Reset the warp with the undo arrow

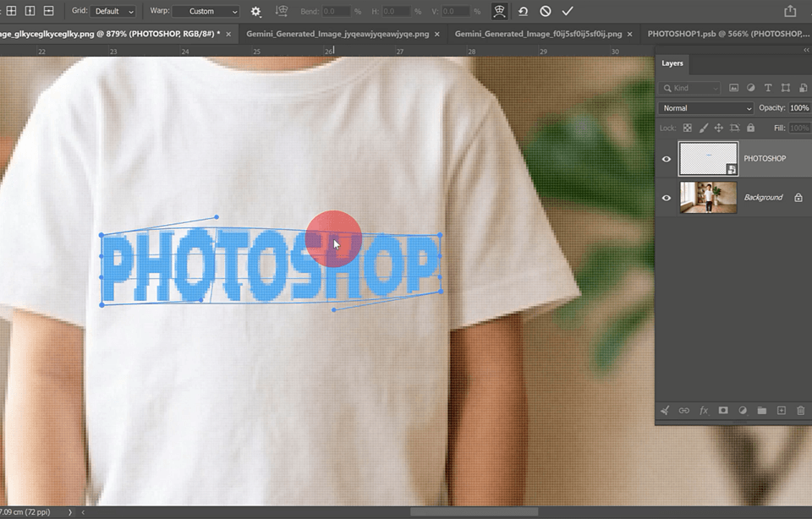pos(523,11)
